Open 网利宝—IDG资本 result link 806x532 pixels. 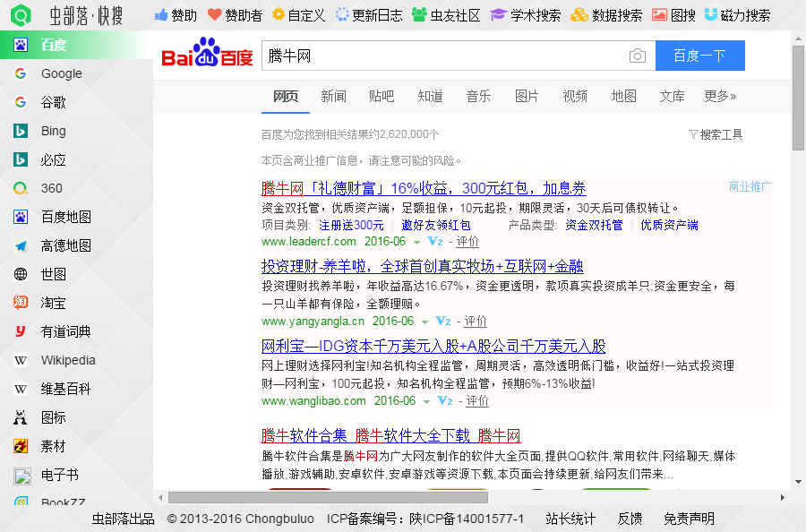click(433, 346)
